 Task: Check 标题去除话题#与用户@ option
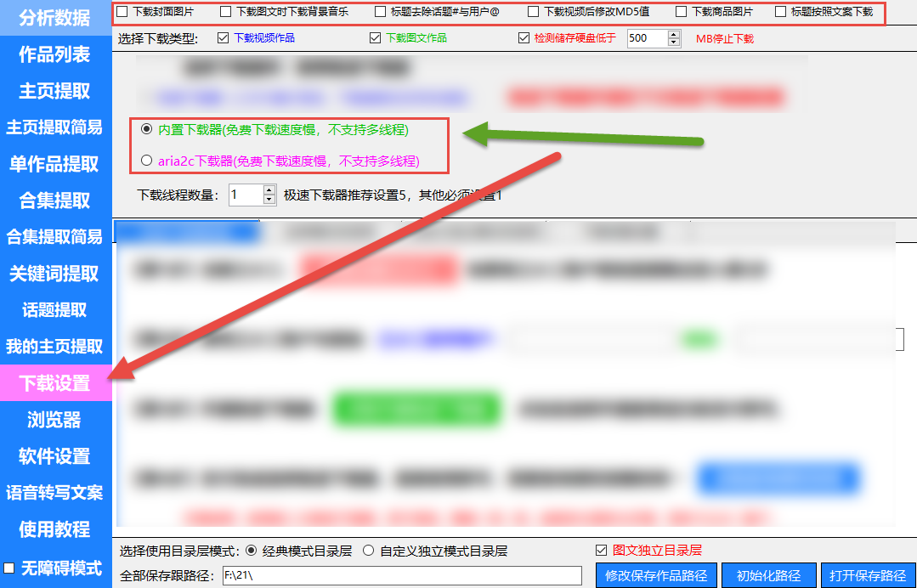coord(381,12)
